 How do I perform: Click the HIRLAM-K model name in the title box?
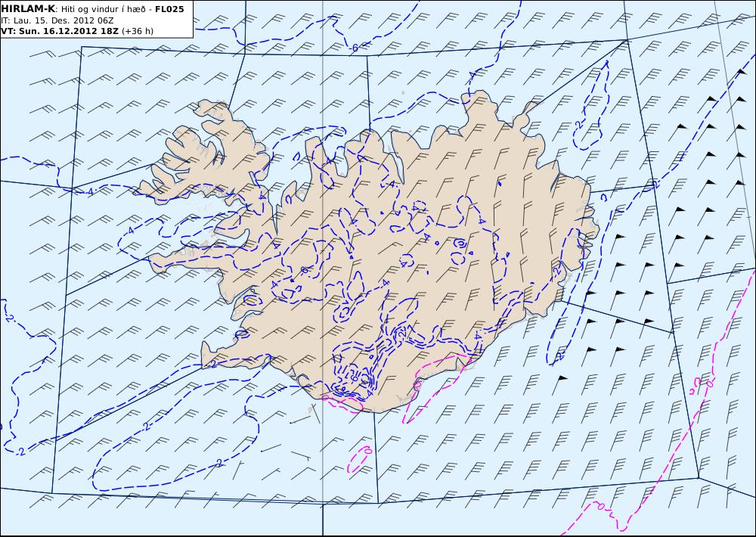(28, 9)
